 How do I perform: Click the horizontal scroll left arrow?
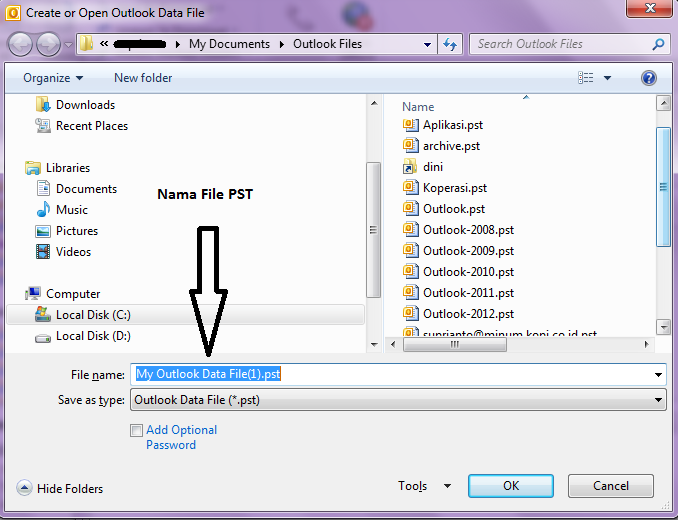(x=393, y=345)
